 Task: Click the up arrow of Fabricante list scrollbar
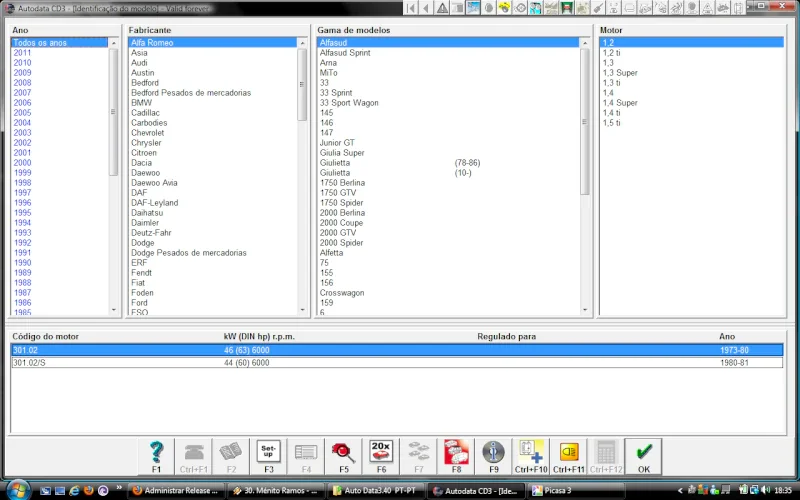pyautogui.click(x=302, y=43)
